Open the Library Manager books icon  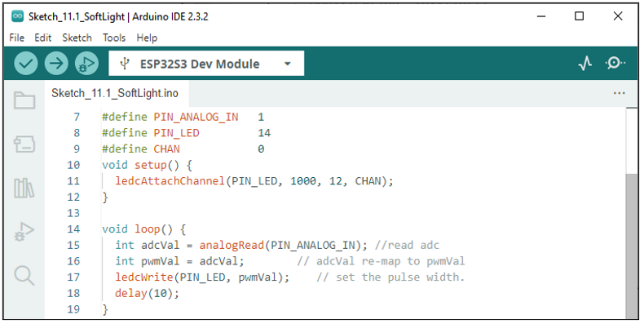pos(24,189)
